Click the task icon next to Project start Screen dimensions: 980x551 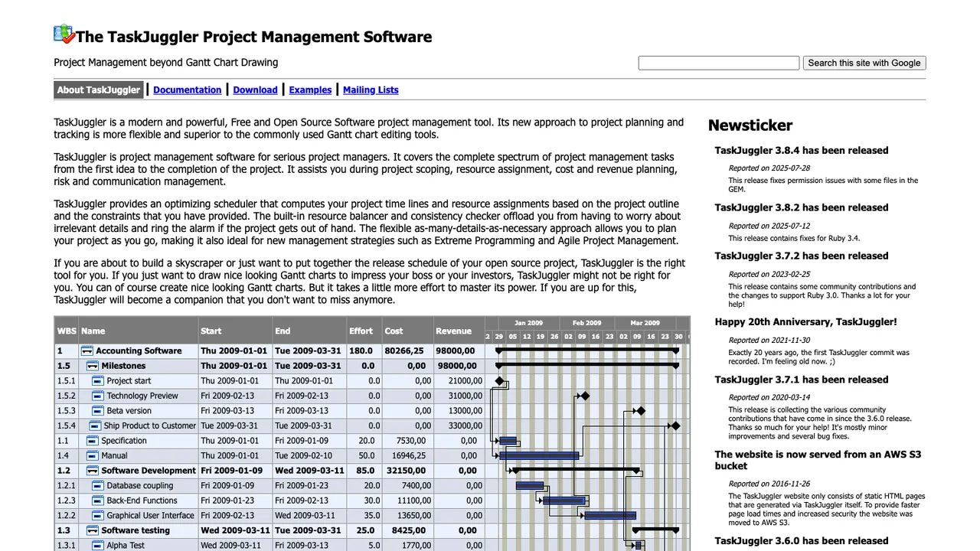coord(98,380)
